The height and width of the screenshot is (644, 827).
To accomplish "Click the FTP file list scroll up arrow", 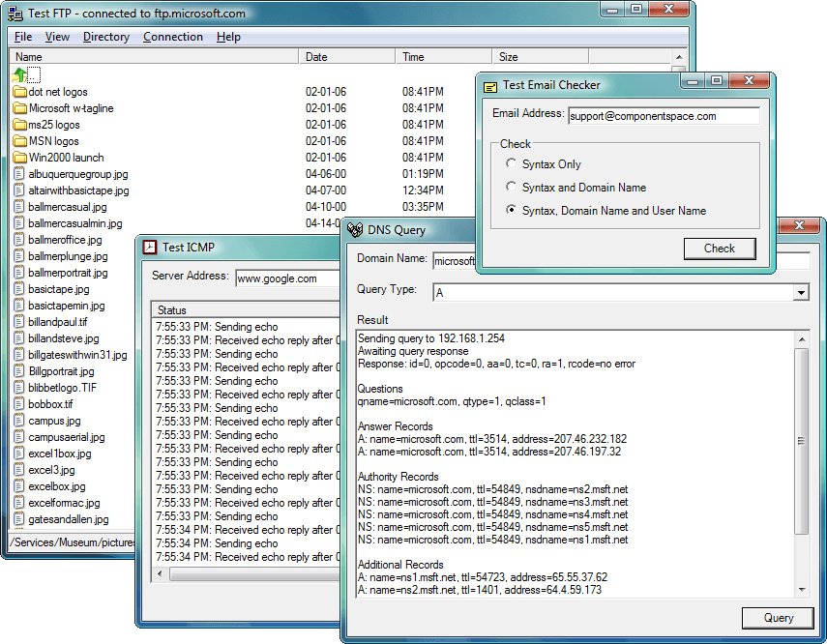I will tap(679, 57).
